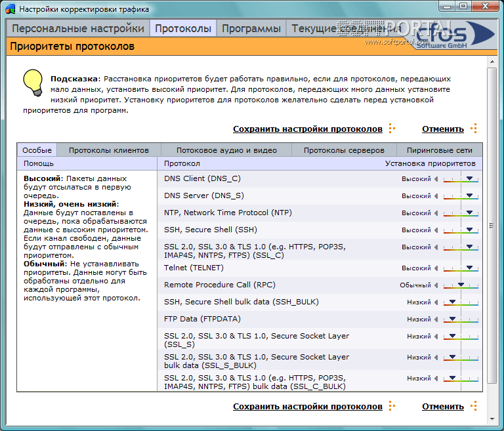Select the Особые protocol category tab

[37, 150]
